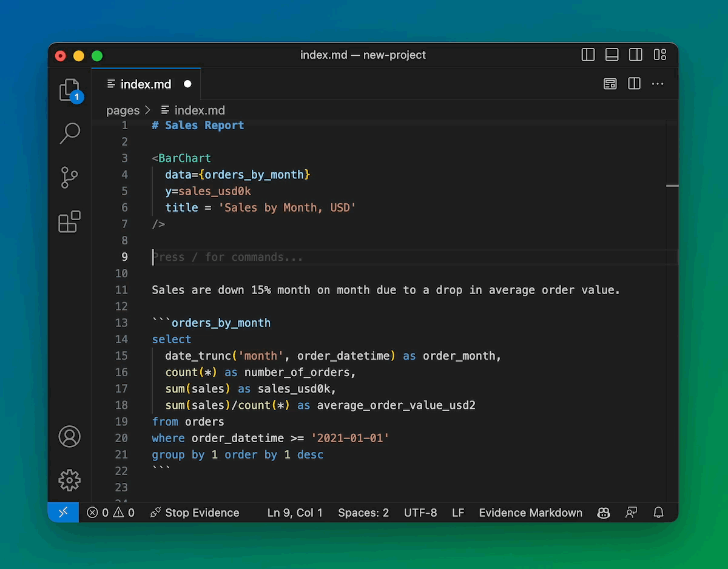Click 'data={orders_by_month}' in the code
The height and width of the screenshot is (569, 728).
(238, 175)
